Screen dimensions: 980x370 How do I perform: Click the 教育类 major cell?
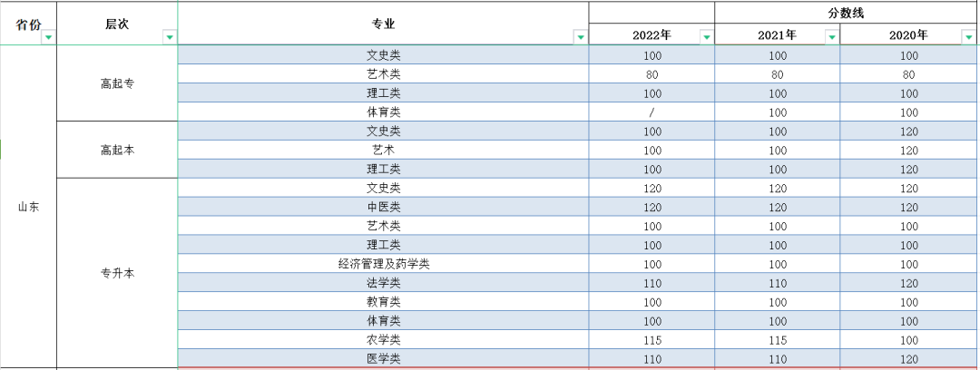click(x=383, y=302)
